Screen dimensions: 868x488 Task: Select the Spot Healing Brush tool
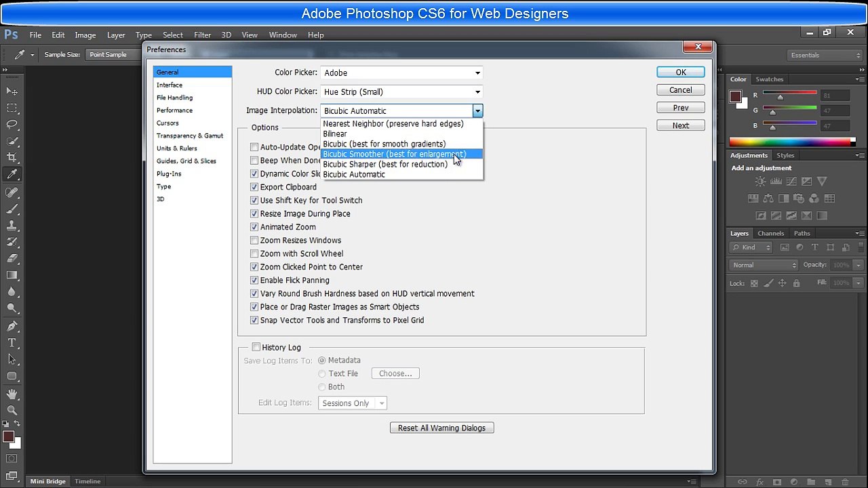pos(12,192)
